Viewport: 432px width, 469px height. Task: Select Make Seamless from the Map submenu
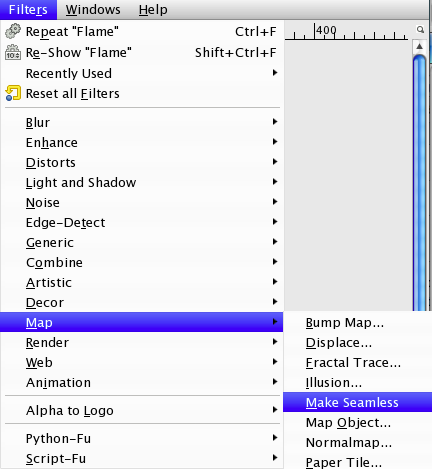(x=357, y=402)
